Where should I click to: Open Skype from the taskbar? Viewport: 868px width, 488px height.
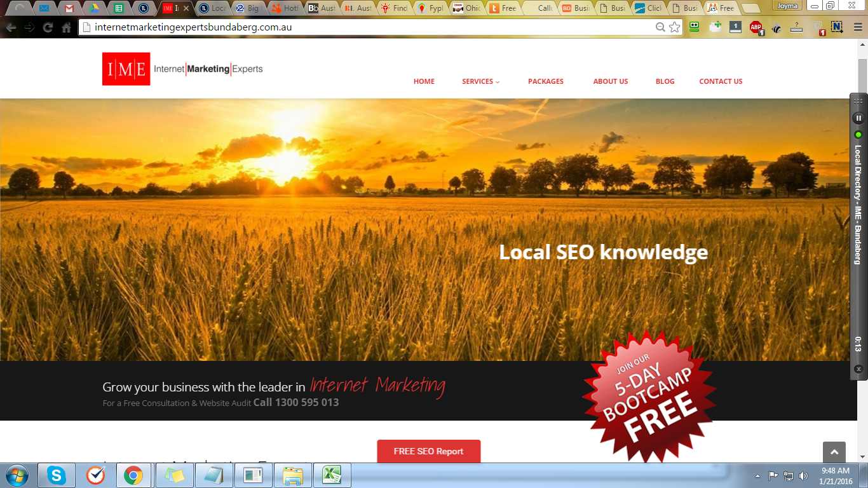point(57,475)
